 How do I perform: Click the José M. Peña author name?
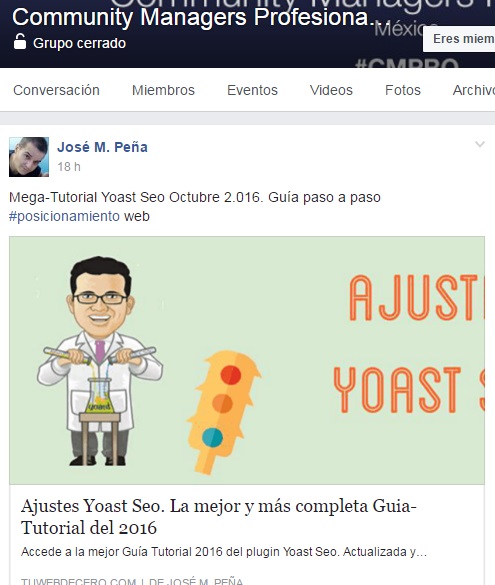click(x=102, y=147)
